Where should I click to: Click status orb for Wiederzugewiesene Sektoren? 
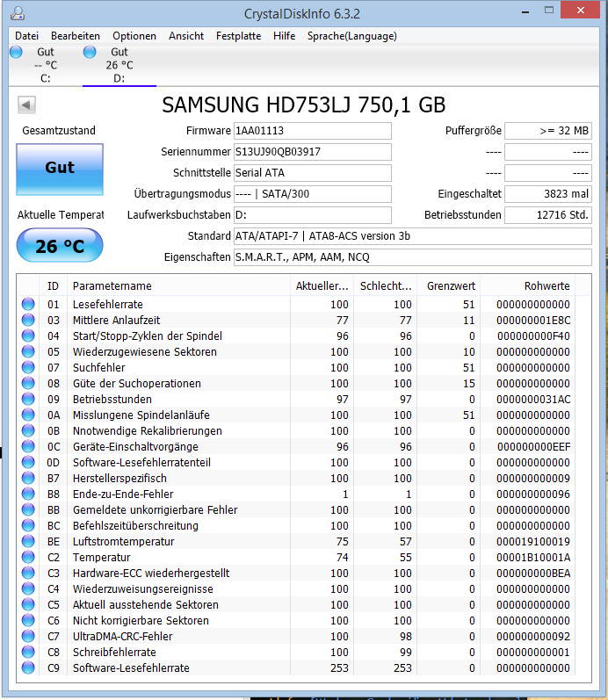[28, 352]
